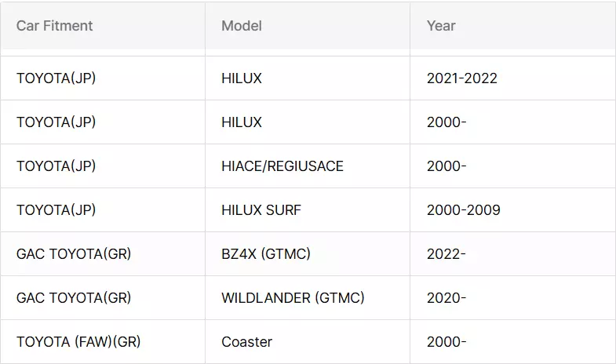Image resolution: width=616 pixels, height=364 pixels.
Task: Select the HILUX SURF model cell
Action: [x=261, y=210]
